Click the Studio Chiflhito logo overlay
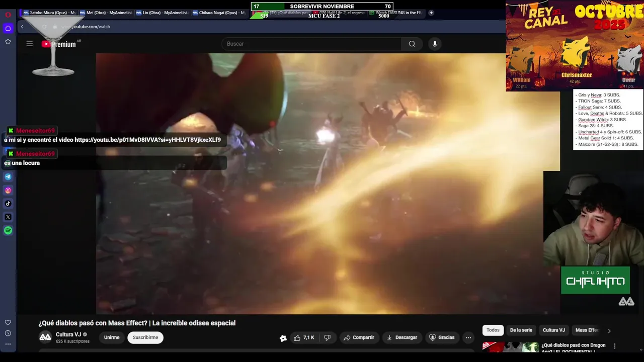The height and width of the screenshot is (362, 644). (595, 280)
